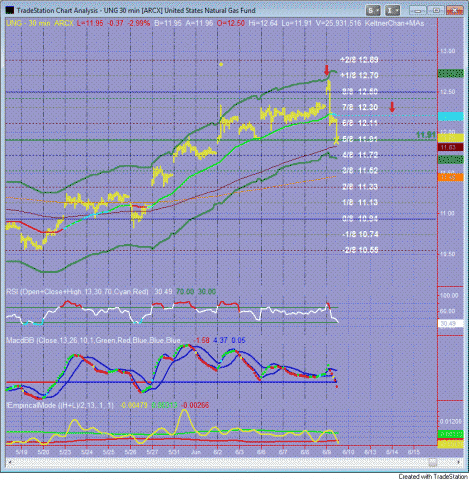Click the horizontal scrollbar left arrow
469x480 pixels.
coord(9,462)
